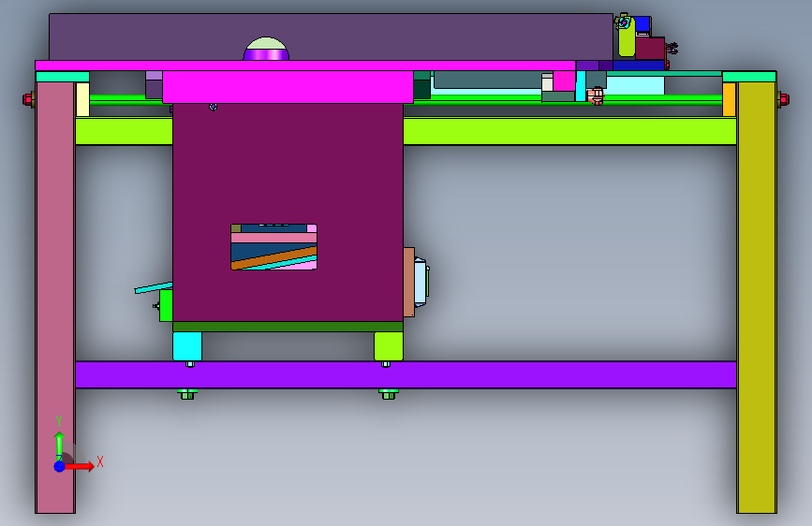Select the red bolt on left leg
This screenshot has width=812, height=526.
29,99
